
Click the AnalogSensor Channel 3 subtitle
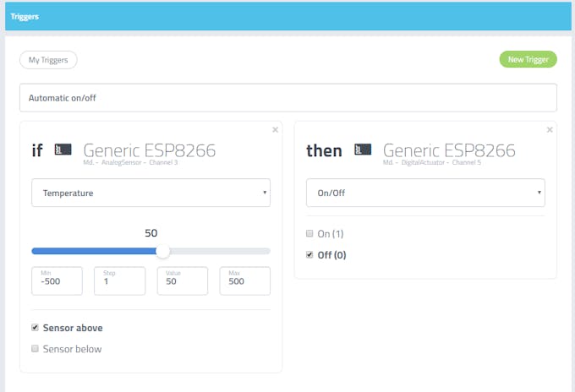click(130, 162)
